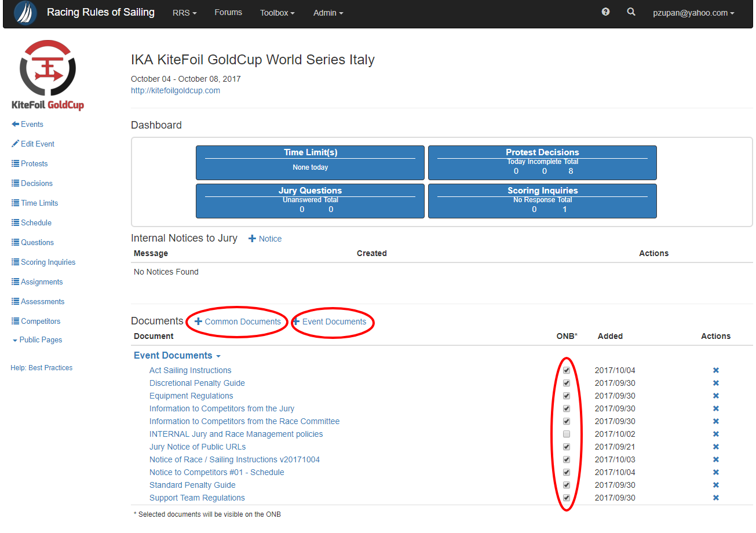Viewport: 756px width, 533px height.
Task: Add a new internal Notice
Action: 265,239
